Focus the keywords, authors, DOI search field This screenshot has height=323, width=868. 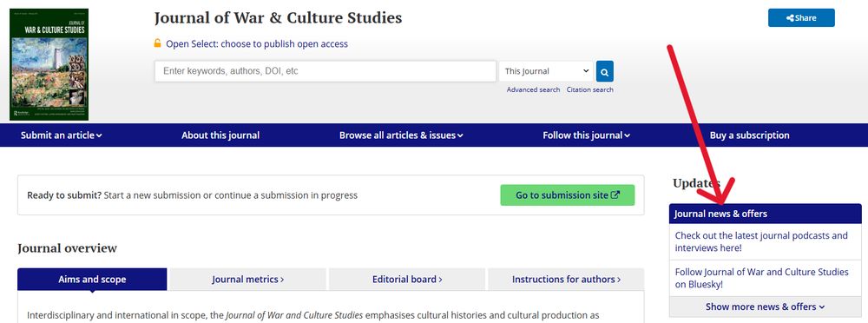(325, 71)
